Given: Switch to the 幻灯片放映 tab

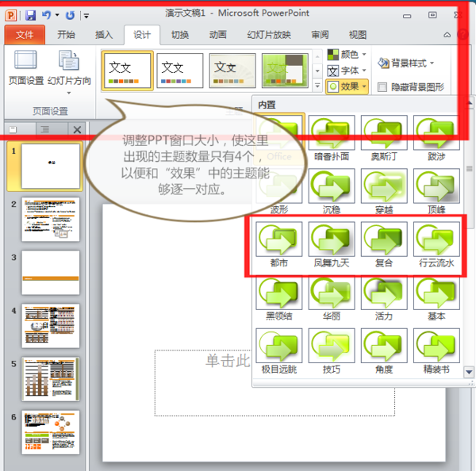Looking at the screenshot, I should click(269, 35).
